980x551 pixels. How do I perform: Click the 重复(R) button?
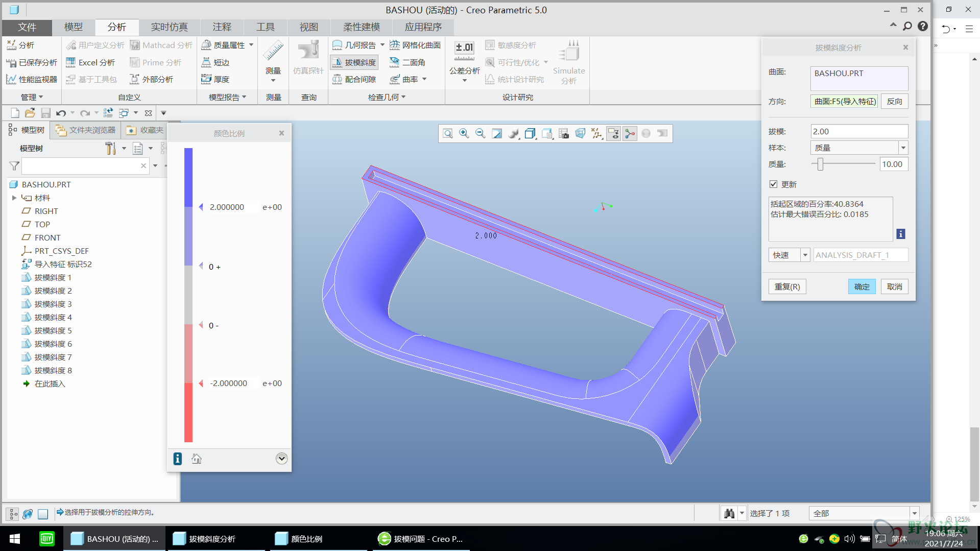pyautogui.click(x=787, y=286)
